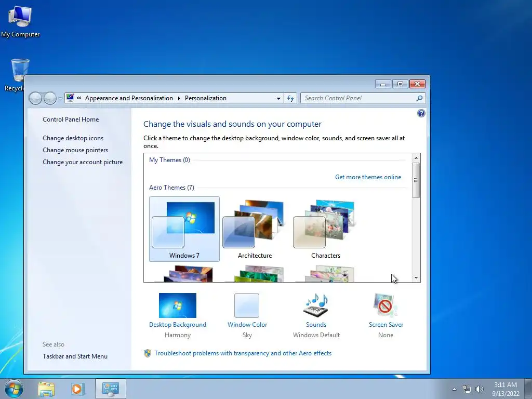Viewport: 532px width, 399px height.
Task: Click the Personalization breadcrumb
Action: pyautogui.click(x=206, y=98)
